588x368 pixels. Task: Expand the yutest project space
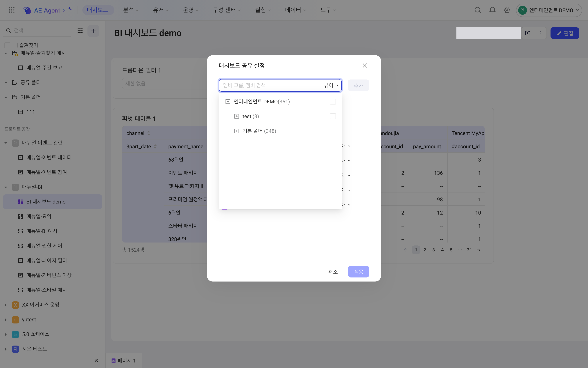6,320
